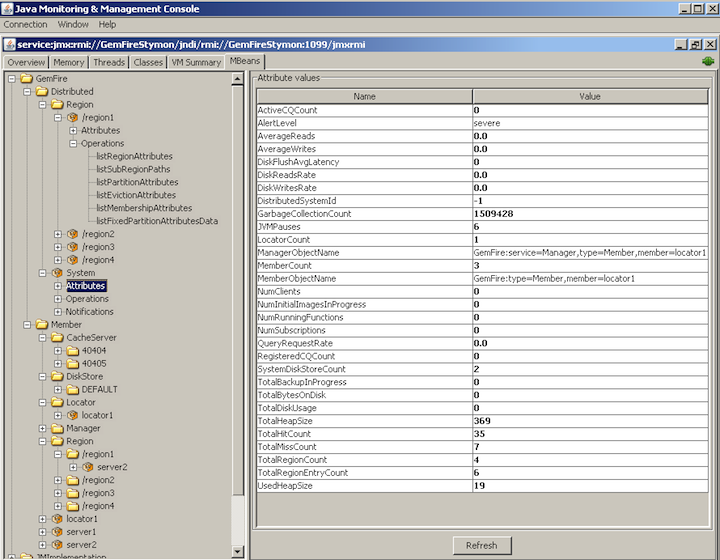This screenshot has height=560, width=720.
Task: Click the 40405 folder icon under CacheServer
Action: click(x=72, y=363)
